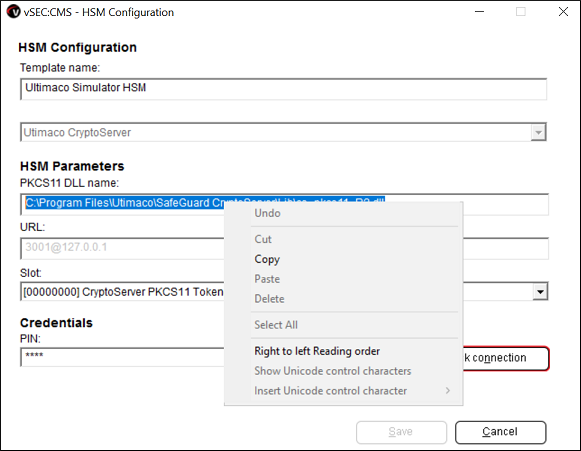Click the Credentials heading
The image size is (581, 451).
point(56,323)
